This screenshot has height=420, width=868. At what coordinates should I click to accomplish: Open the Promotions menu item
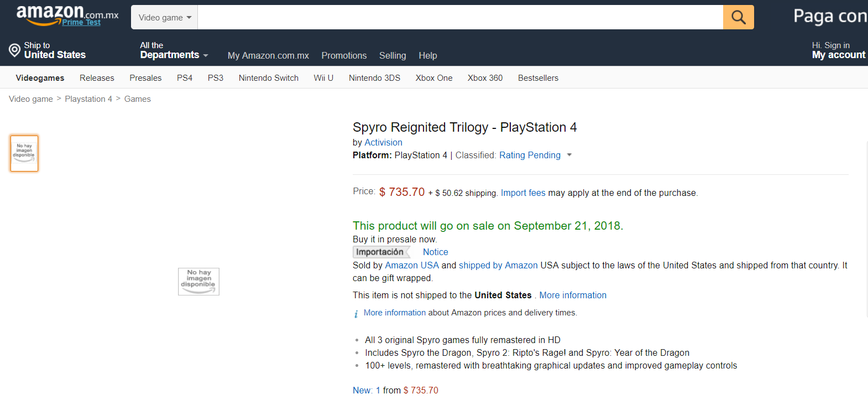[344, 55]
